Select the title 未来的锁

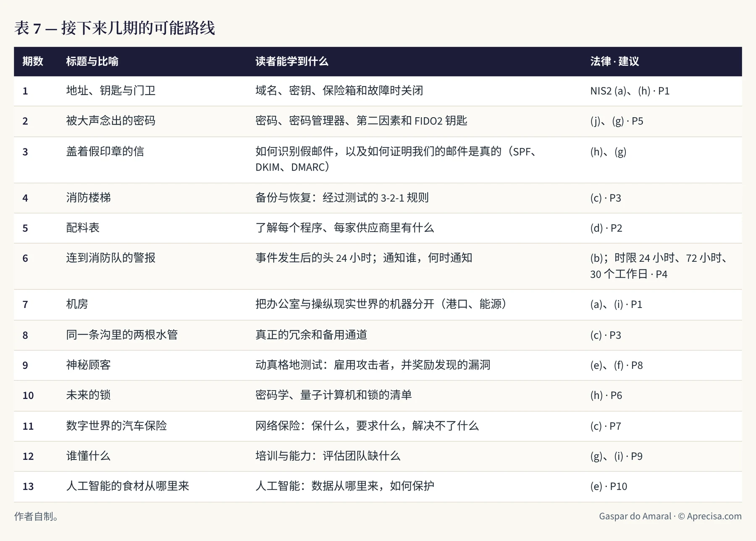coord(88,395)
